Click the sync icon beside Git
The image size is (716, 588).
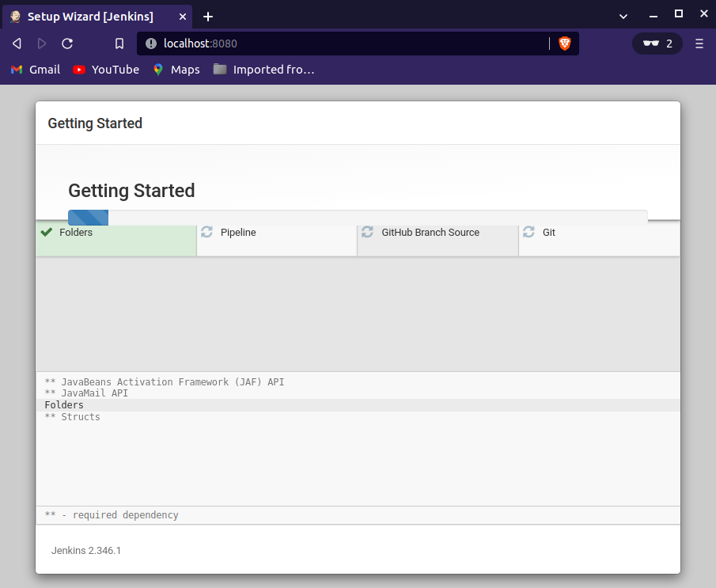[x=529, y=232]
